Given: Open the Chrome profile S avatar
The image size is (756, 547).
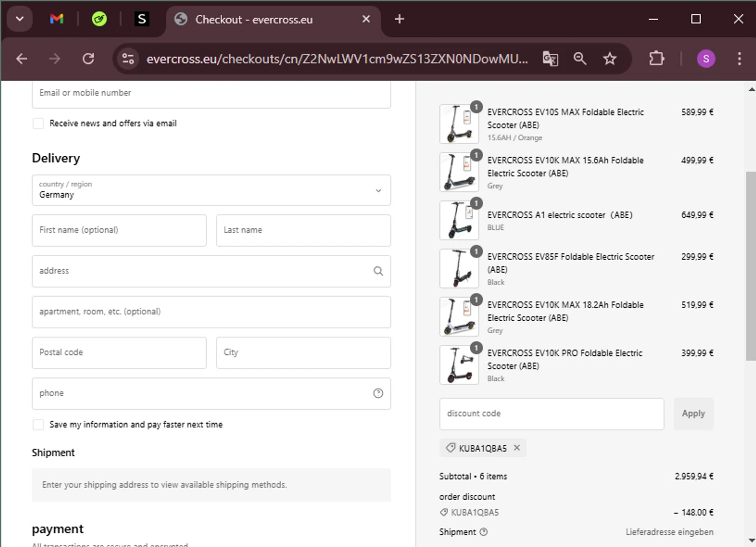Looking at the screenshot, I should point(706,59).
